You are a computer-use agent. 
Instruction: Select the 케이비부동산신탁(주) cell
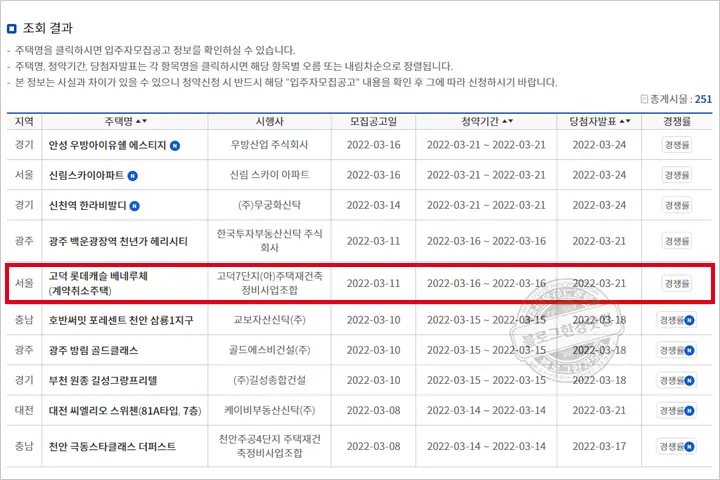pos(270,410)
